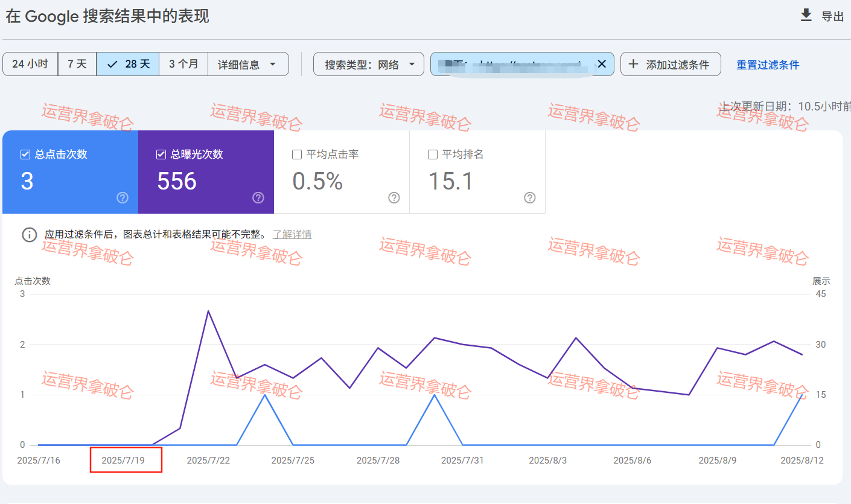Click the average CTR value 0.5%
This screenshot has height=504, width=851.
[318, 181]
